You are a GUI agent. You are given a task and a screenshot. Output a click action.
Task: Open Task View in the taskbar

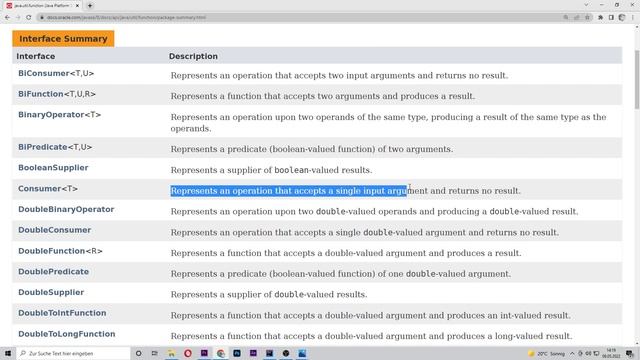154,353
